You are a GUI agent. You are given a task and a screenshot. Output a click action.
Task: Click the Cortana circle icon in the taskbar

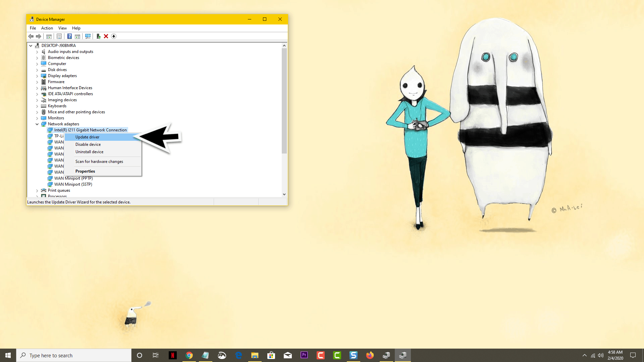click(x=140, y=355)
